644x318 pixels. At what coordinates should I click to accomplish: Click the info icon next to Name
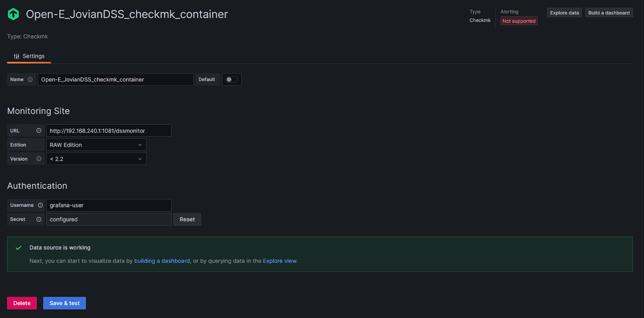click(x=30, y=80)
